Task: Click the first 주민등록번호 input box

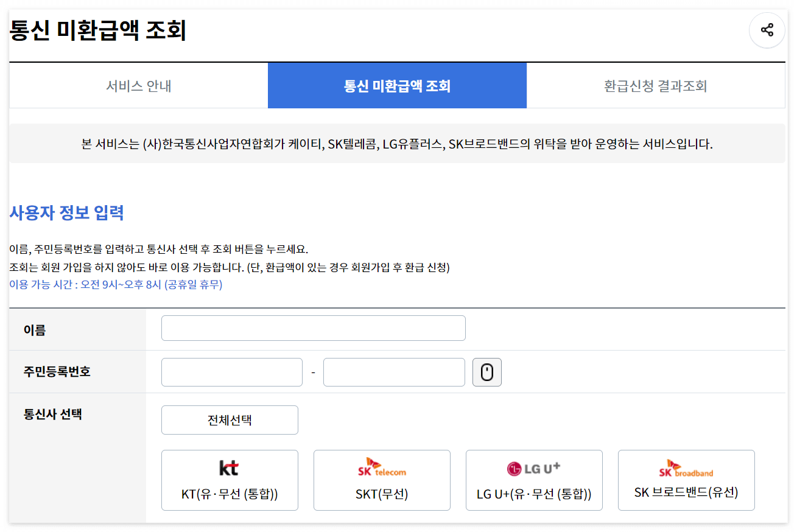Action: coord(231,372)
